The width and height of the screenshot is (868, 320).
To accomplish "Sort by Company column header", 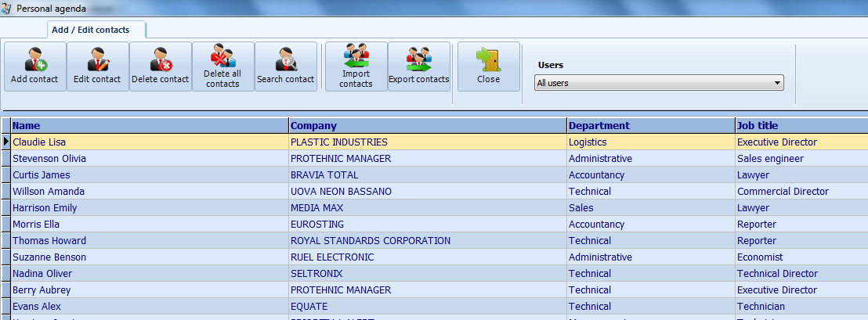I will click(x=427, y=125).
